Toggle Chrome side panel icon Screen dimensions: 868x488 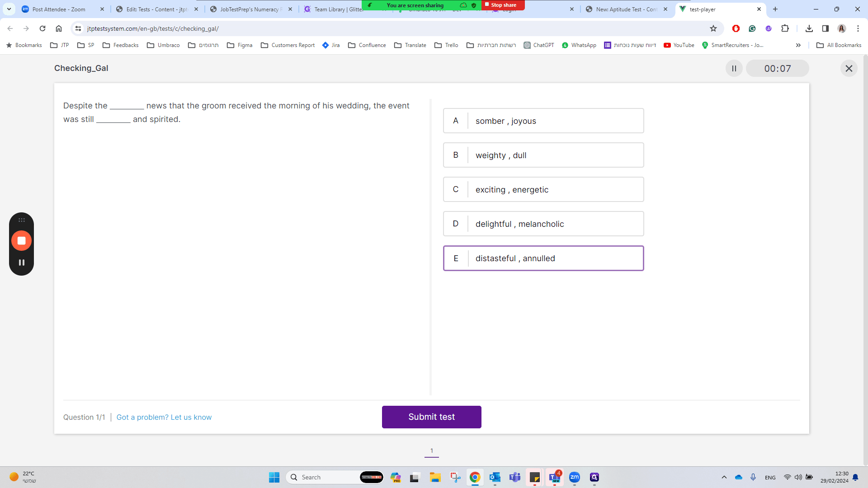click(x=825, y=28)
